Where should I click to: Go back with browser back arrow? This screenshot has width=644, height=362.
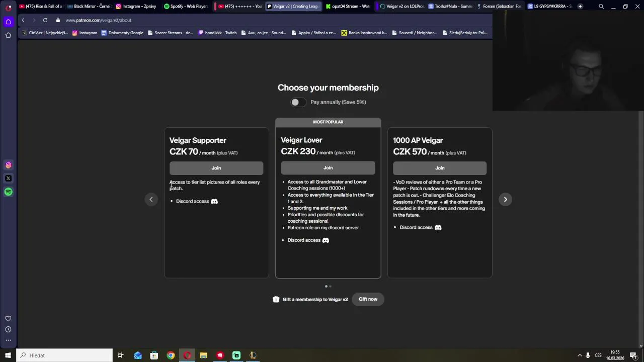coord(23,20)
